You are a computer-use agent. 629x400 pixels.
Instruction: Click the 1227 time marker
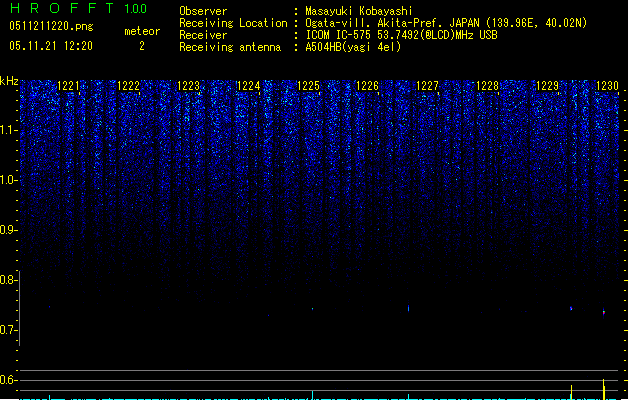click(x=428, y=86)
